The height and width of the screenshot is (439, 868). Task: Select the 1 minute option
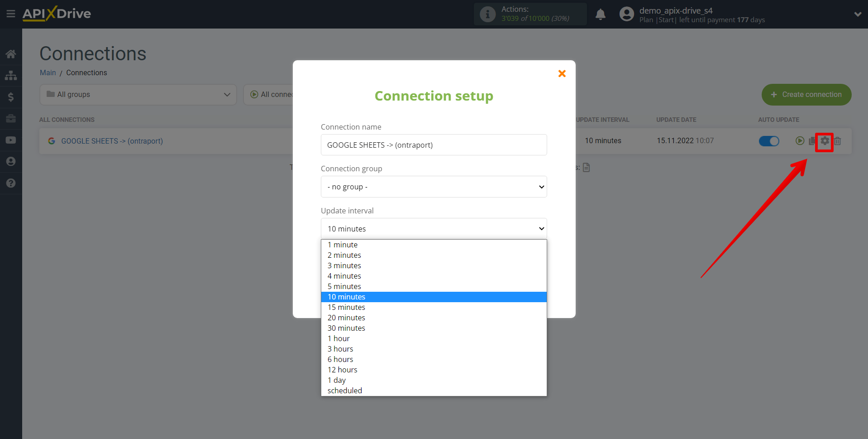point(434,245)
